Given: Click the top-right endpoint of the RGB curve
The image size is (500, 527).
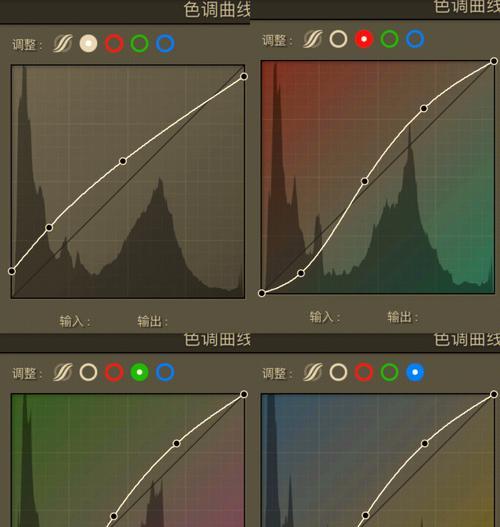Looking at the screenshot, I should point(244,77).
